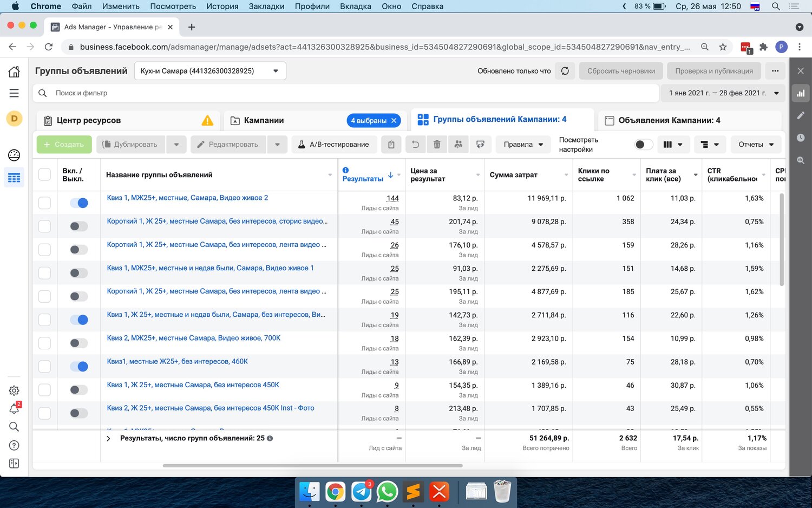The height and width of the screenshot is (508, 812).
Task: Open the clock history icon on right rail
Action: click(801, 138)
